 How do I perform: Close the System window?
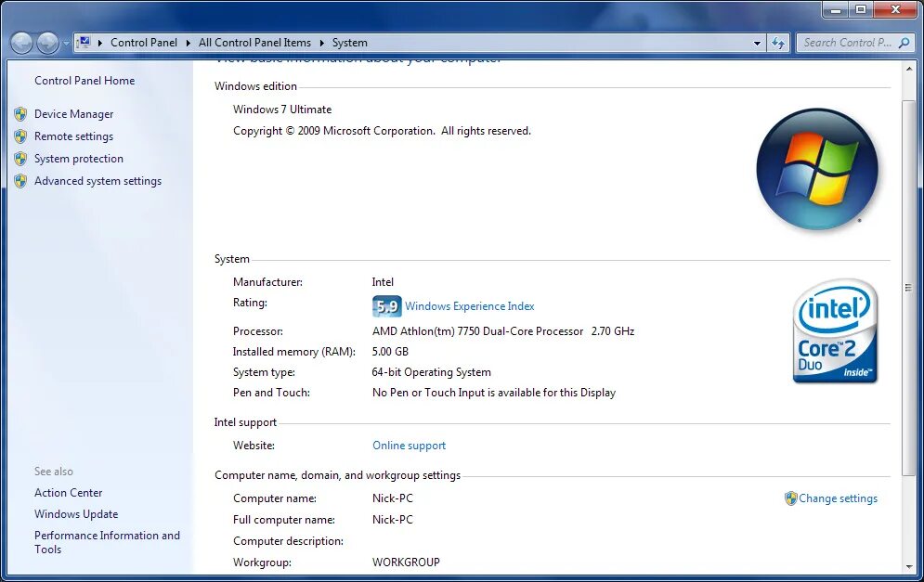click(895, 9)
